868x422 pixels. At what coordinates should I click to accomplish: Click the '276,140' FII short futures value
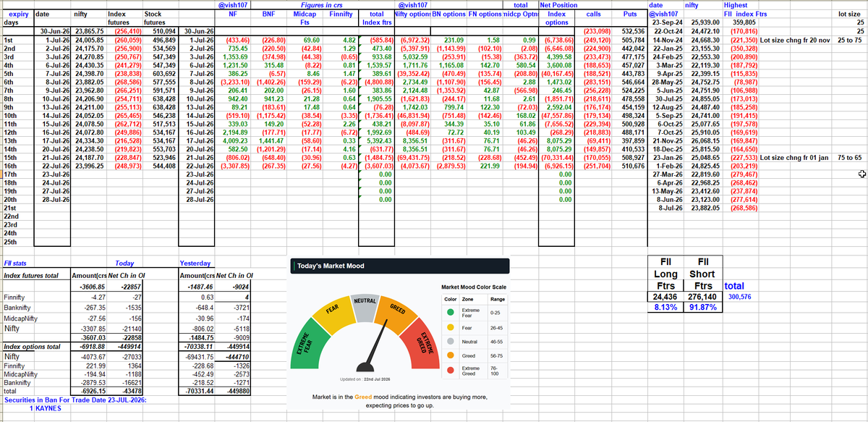701,297
